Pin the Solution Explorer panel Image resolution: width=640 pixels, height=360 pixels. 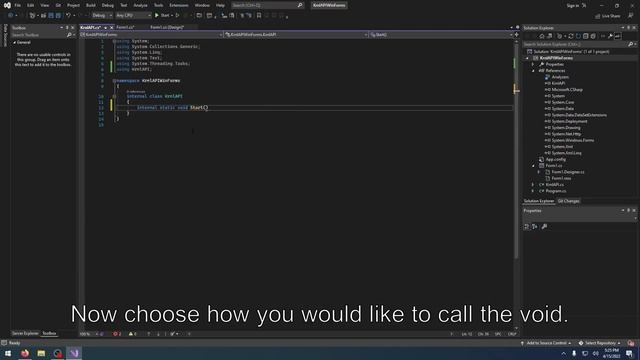click(629, 28)
